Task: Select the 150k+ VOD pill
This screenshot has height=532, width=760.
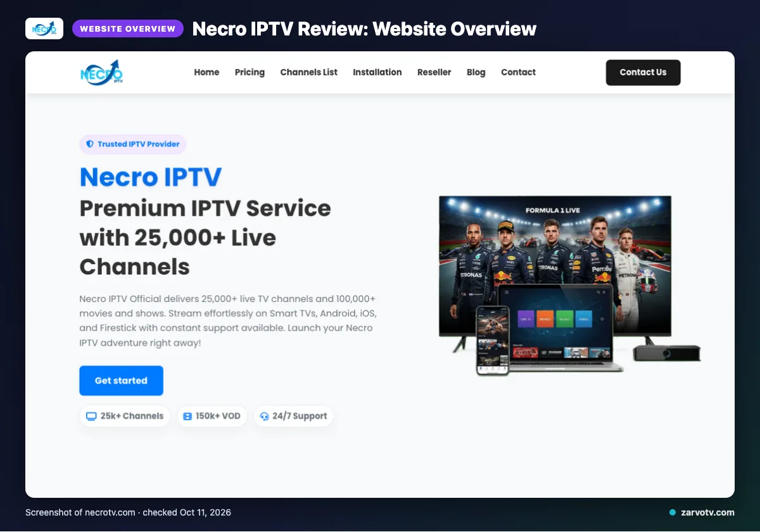Action: (212, 416)
